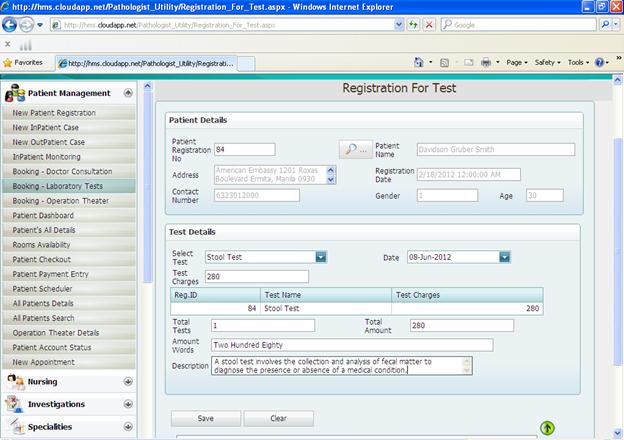Expand the Specialities section
624x440 pixels.
click(128, 427)
